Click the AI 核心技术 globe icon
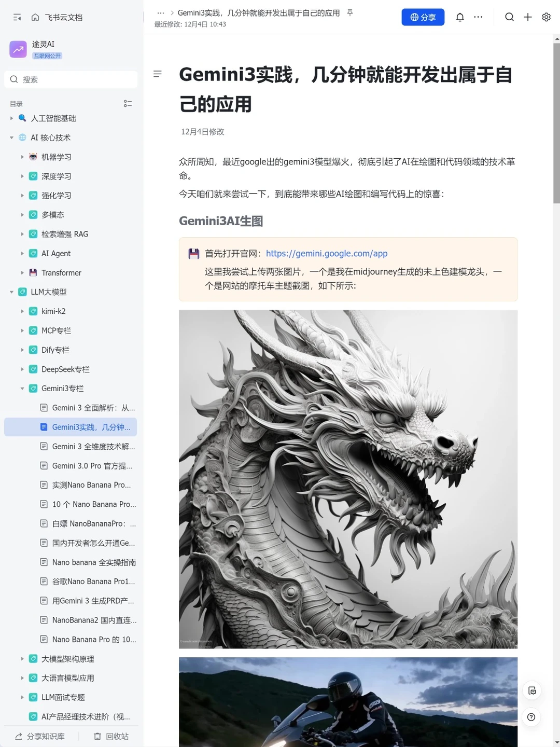Image resolution: width=560 pixels, height=747 pixels. coord(22,137)
